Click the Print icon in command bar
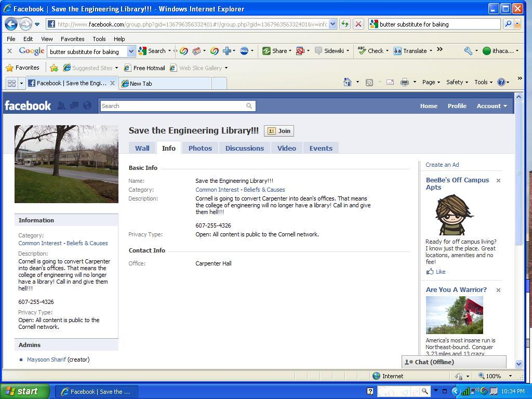The width and height of the screenshot is (532, 399). click(404, 82)
